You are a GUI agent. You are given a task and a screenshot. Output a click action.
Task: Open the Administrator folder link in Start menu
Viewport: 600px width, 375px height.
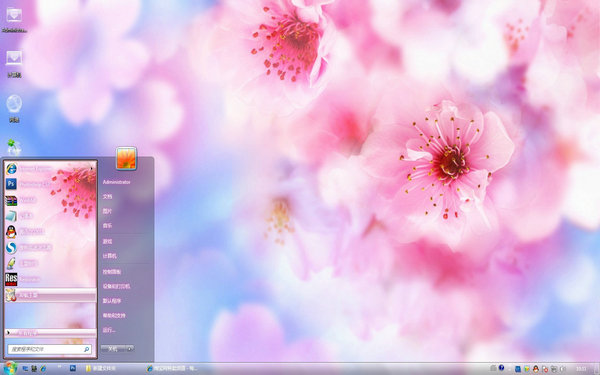point(116,182)
